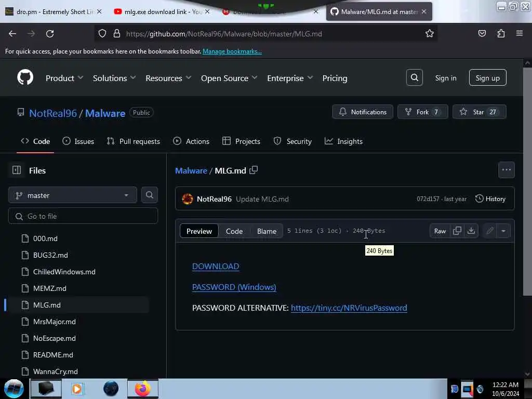532x399 pixels.
Task: Reload the page with the refresh icon
Action: coord(50,34)
